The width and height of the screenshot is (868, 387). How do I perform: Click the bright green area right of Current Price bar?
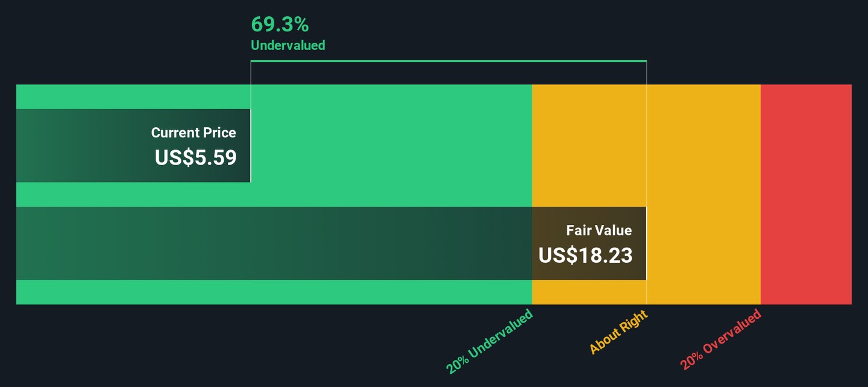pyautogui.click(x=391, y=145)
